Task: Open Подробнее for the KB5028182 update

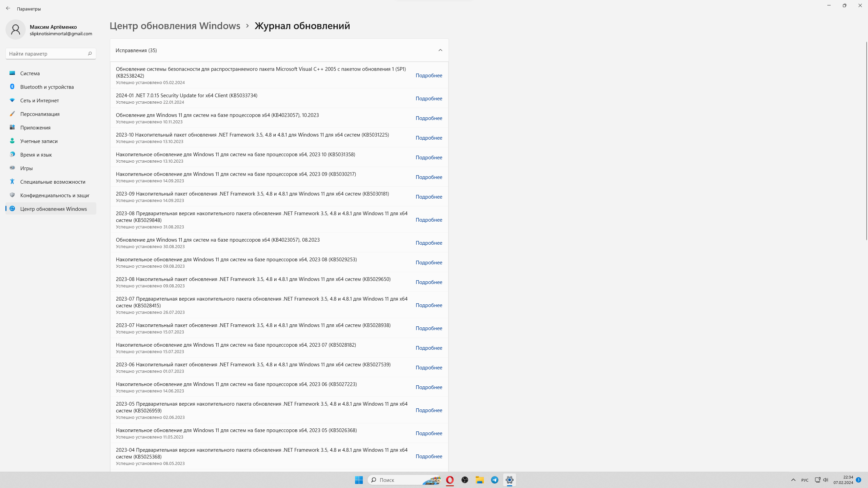Action: [429, 348]
